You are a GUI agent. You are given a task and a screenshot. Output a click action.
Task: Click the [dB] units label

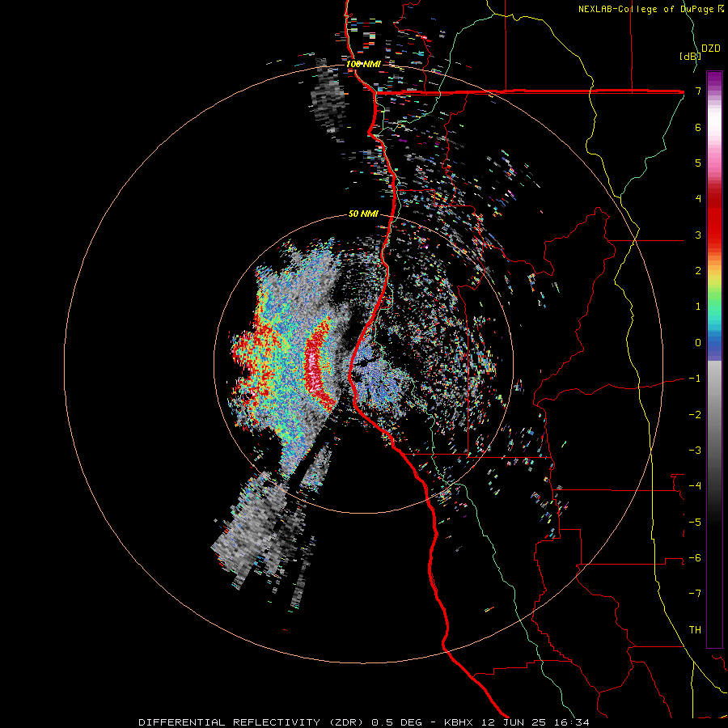tap(690, 56)
